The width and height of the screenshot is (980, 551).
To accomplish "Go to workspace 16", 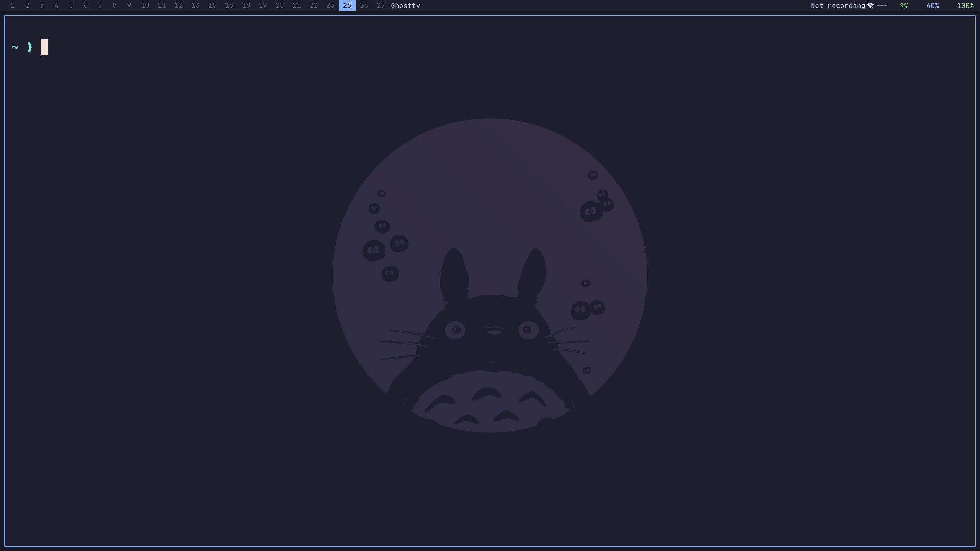I will (x=229, y=5).
